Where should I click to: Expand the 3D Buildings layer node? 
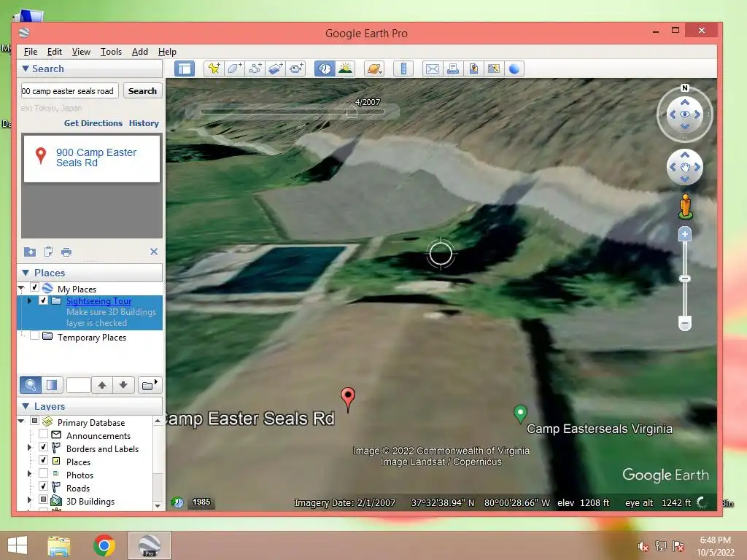pyautogui.click(x=29, y=500)
